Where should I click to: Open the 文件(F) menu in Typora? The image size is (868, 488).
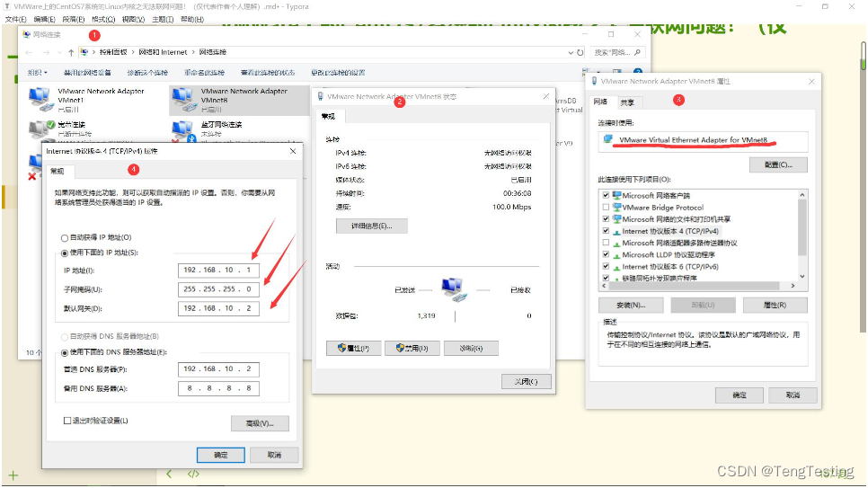click(x=15, y=20)
